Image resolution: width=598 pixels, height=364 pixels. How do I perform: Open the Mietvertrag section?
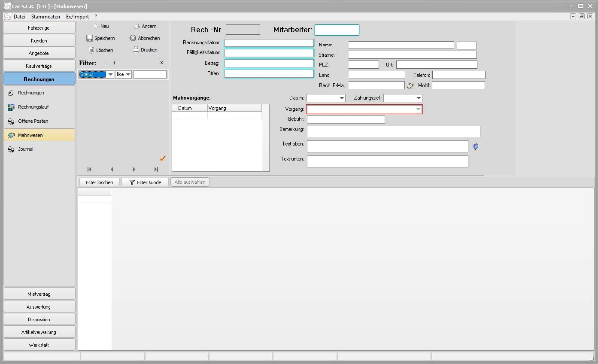[39, 294]
